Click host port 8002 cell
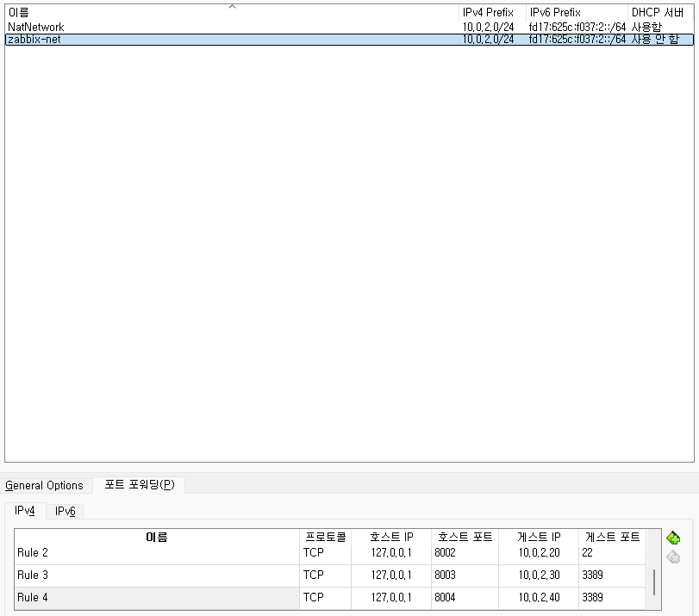Screen dimensions: 699x616 click(x=465, y=553)
